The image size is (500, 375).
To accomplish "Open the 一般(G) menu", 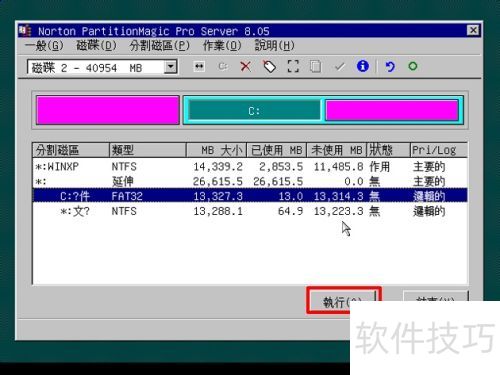I will point(44,46).
